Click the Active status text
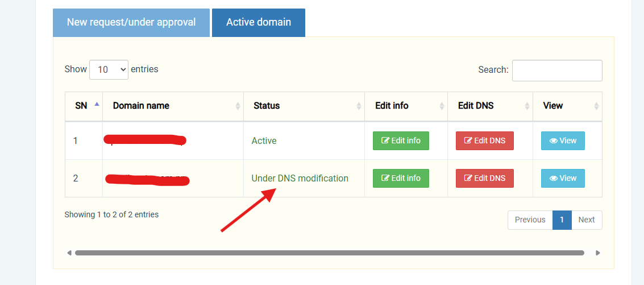Image resolution: width=644 pixels, height=285 pixels. (x=264, y=141)
